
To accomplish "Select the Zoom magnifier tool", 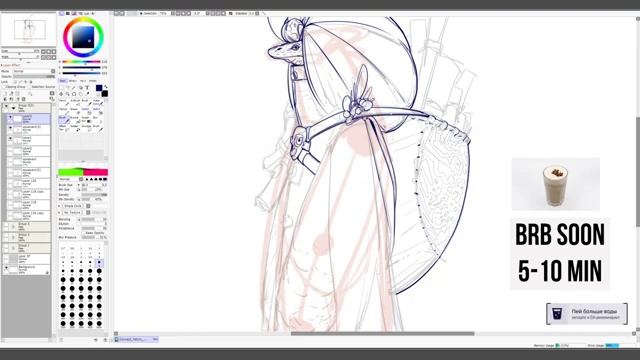I will pyautogui.click(x=68, y=94).
